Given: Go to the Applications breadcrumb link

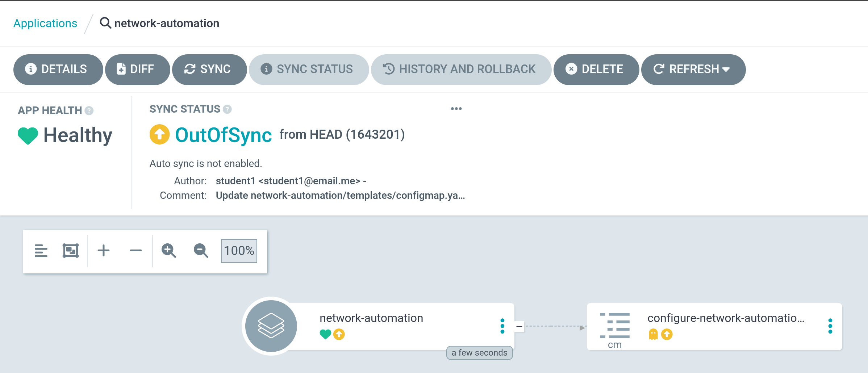Looking at the screenshot, I should [45, 24].
